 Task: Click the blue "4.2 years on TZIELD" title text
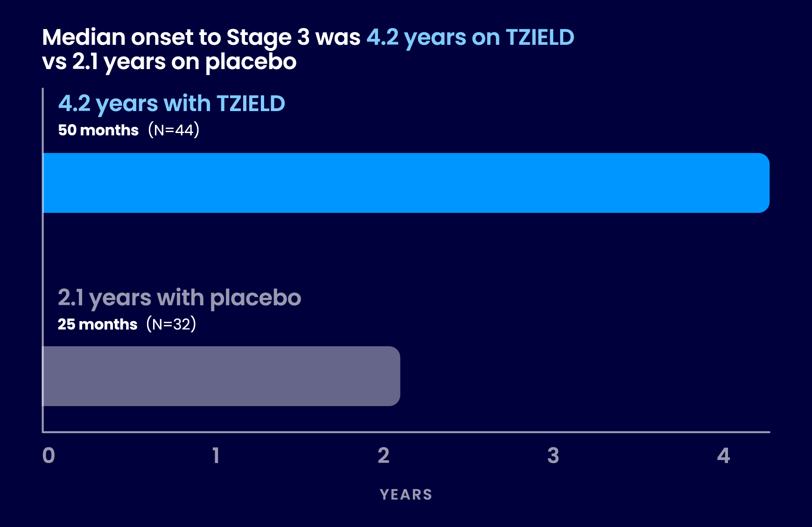click(x=470, y=37)
